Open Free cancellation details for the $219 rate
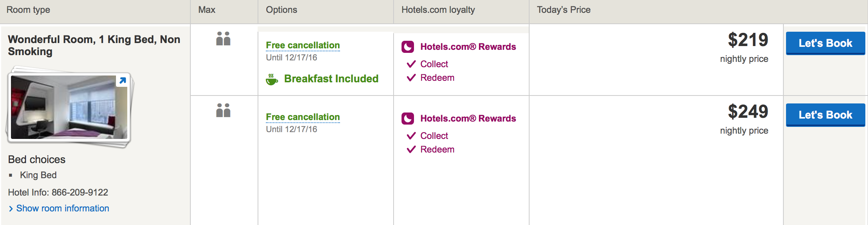 click(303, 45)
